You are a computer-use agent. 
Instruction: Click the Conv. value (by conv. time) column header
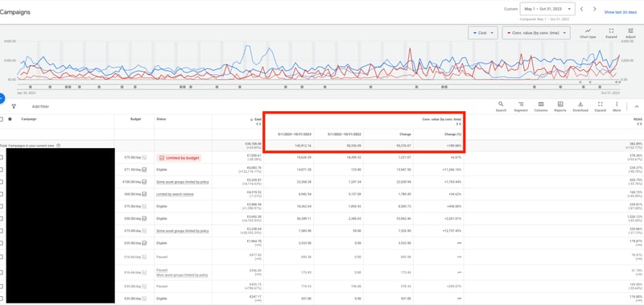coord(441,119)
